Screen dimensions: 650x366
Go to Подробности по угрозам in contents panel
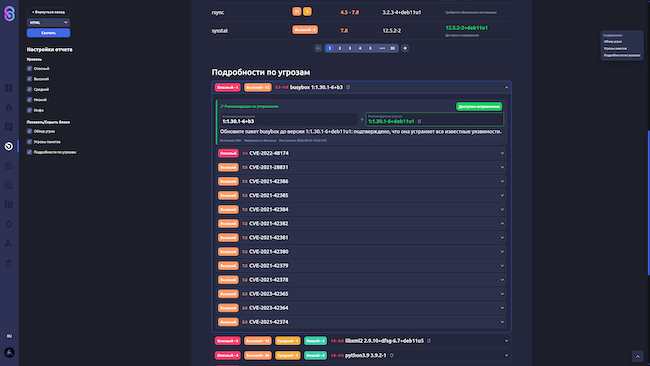622,55
